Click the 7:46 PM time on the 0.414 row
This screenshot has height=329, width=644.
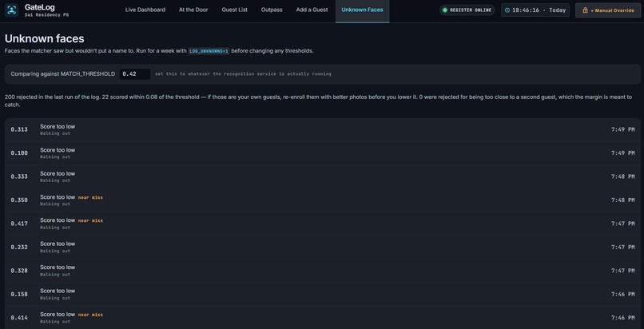tap(622, 318)
